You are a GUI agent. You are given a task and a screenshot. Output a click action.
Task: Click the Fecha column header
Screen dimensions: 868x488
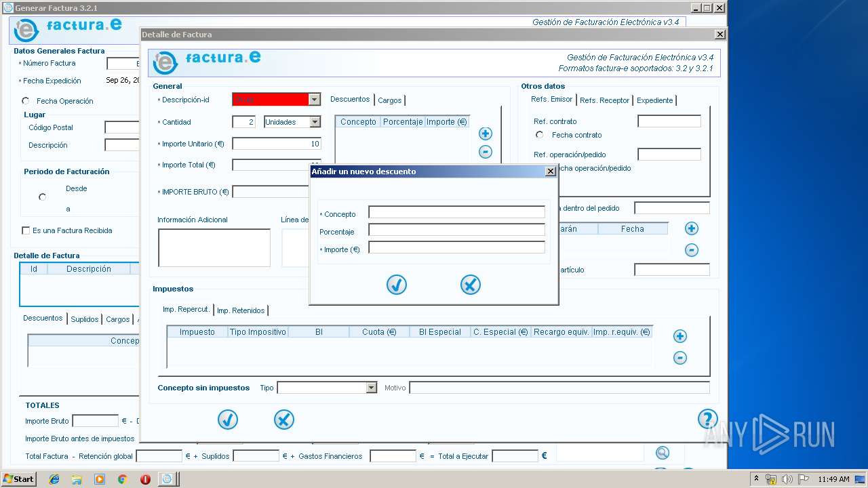click(x=633, y=229)
